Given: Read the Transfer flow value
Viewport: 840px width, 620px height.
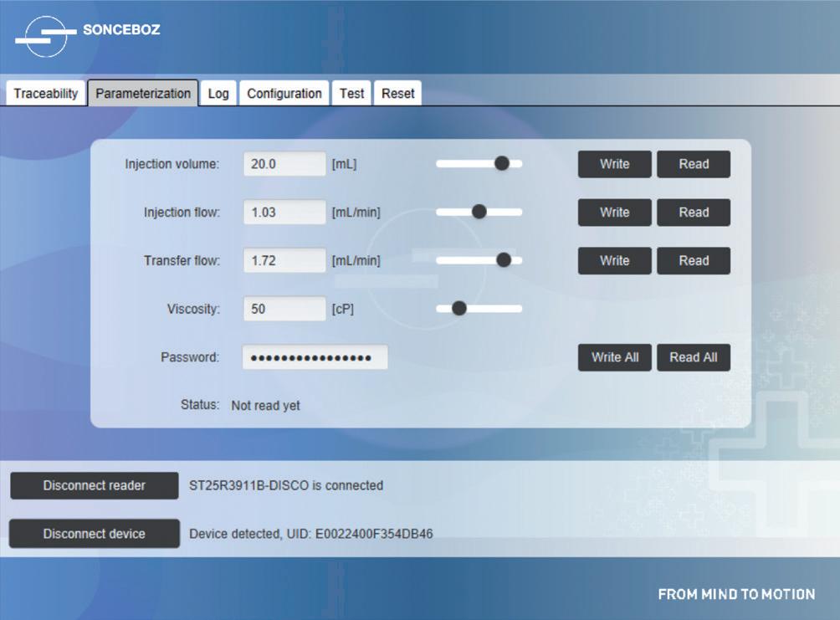Looking at the screenshot, I should pos(694,260).
